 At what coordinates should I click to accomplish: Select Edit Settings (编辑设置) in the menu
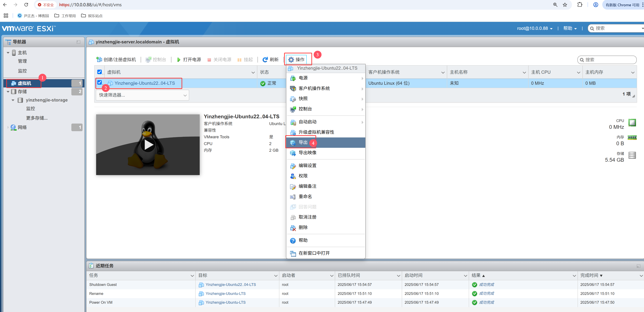click(x=308, y=166)
